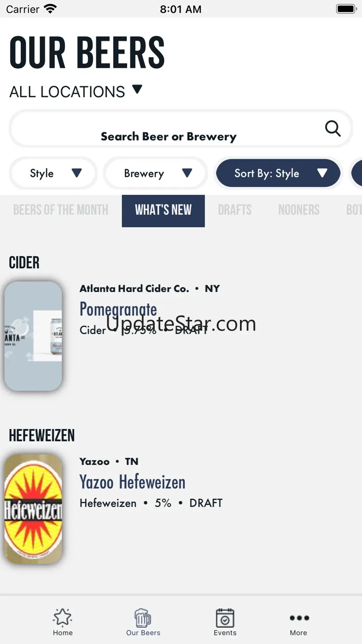Switch to the Beers of the Month tab
The image size is (362, 644).
tap(61, 210)
